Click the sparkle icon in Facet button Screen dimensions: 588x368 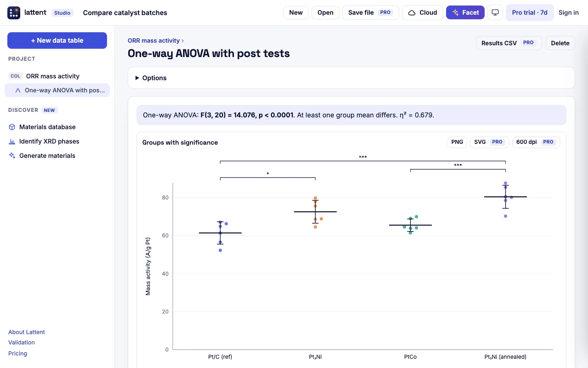click(456, 13)
